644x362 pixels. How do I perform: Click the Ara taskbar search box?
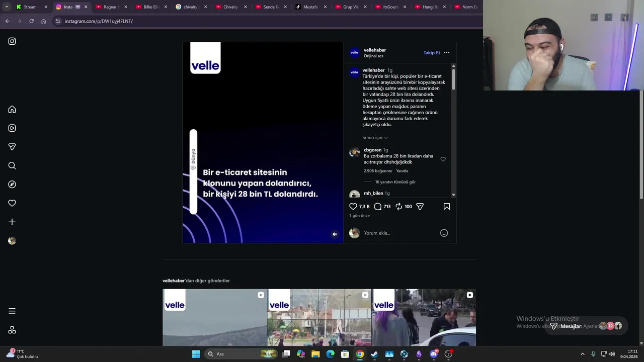tap(243, 354)
